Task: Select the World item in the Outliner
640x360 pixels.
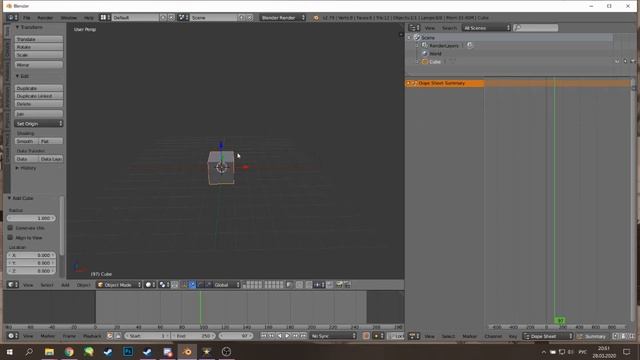Action: pos(435,53)
